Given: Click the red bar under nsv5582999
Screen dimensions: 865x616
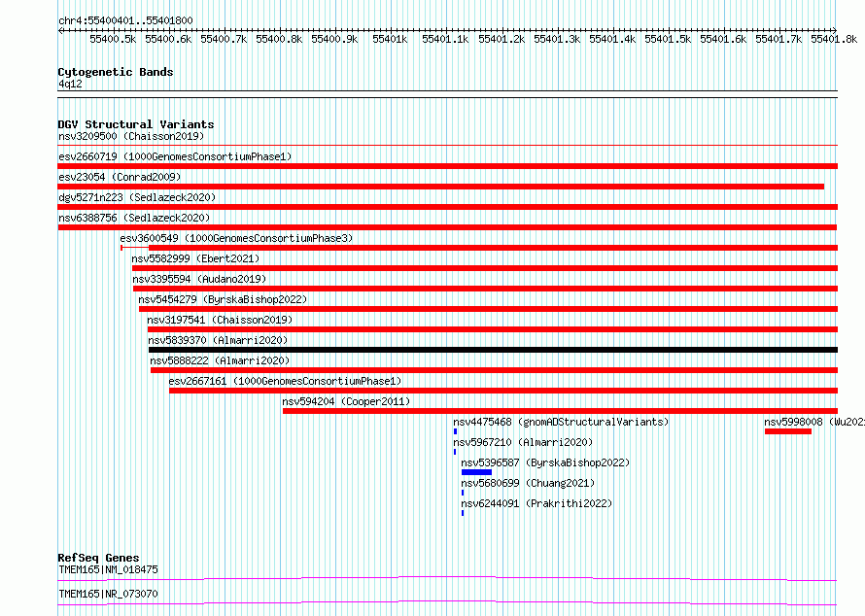Looking at the screenshot, I should click(485, 268).
